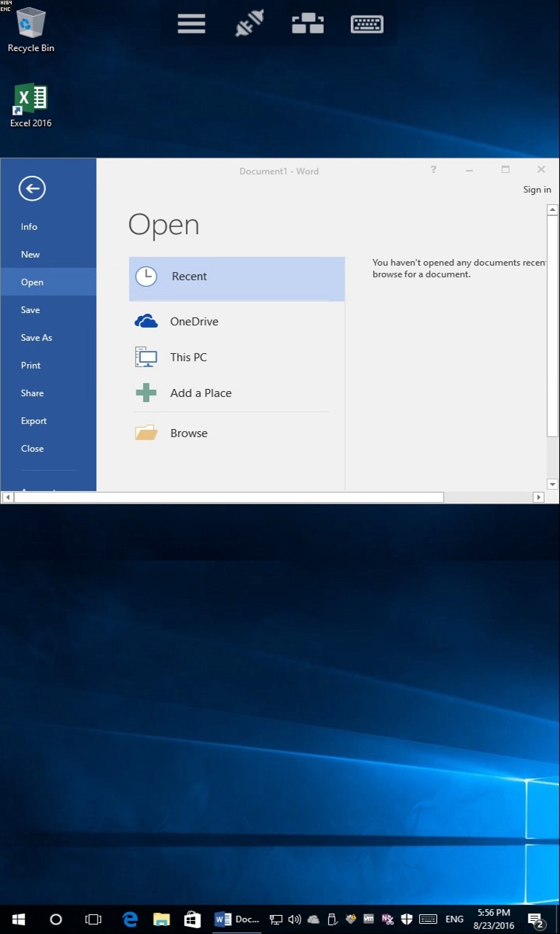Show the keyboard from top toolbar
The image size is (560, 934).
[367, 23]
